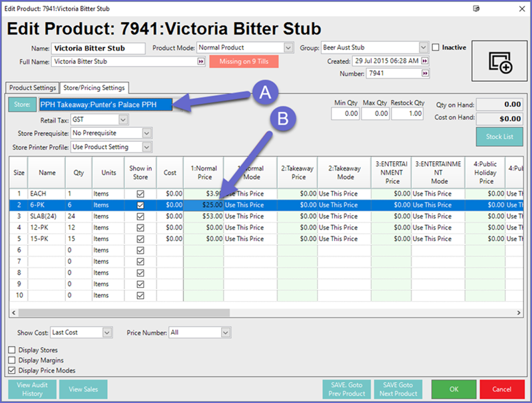Click SAVE Goto Prev Product
The height and width of the screenshot is (403, 532).
(347, 389)
